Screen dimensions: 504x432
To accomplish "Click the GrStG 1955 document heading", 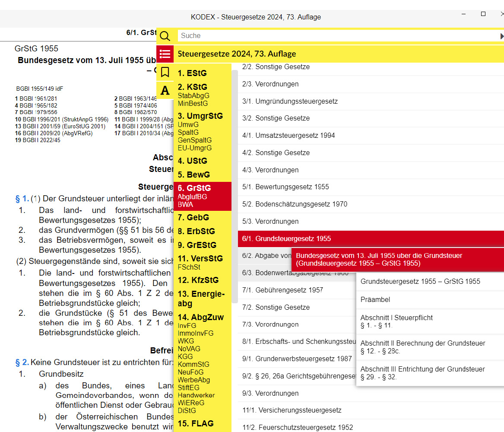I will point(36,48).
